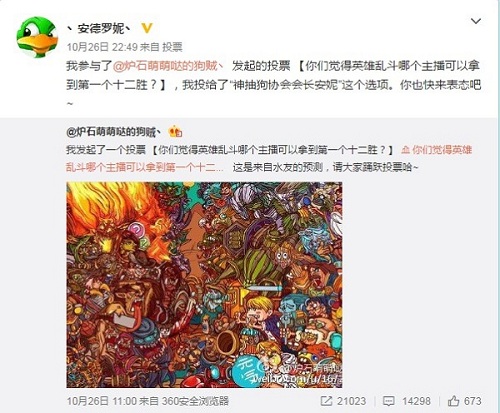Click the 360安全浏览器 source link
Image resolution: width=500 pixels, height=413 pixels.
(x=195, y=401)
